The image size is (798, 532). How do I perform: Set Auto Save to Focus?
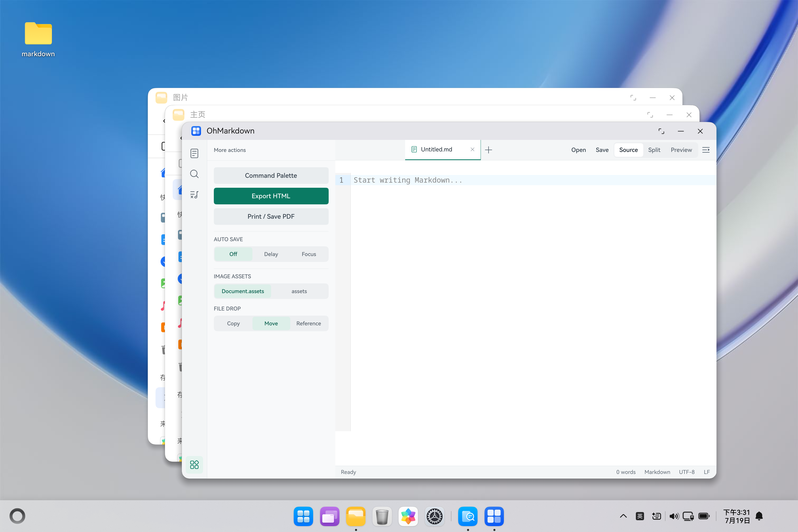[309, 254]
